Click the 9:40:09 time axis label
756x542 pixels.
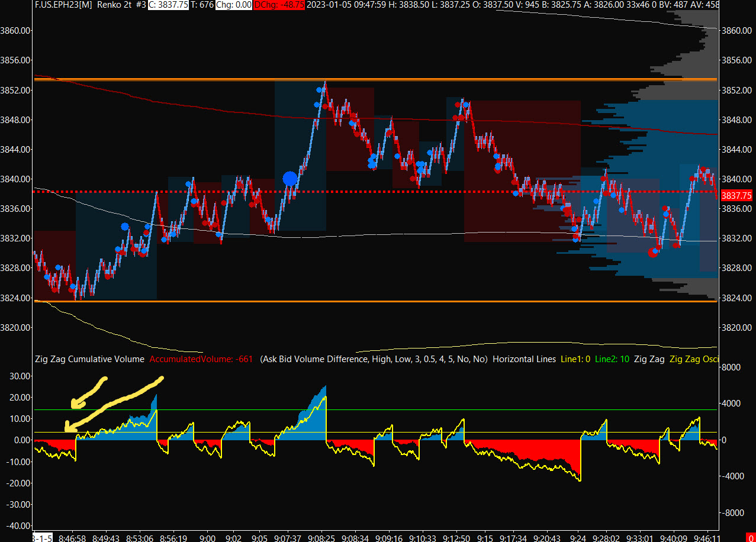675,539
